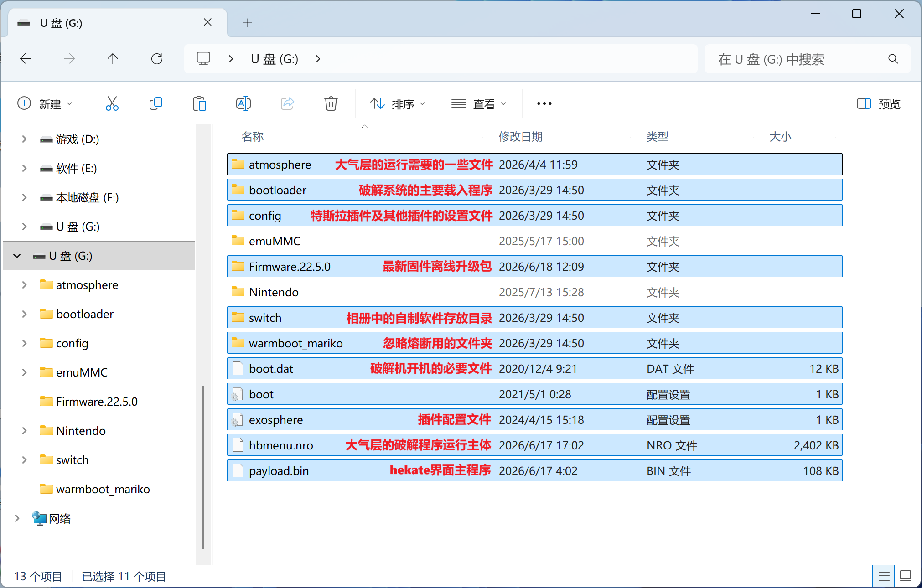Select the U 盘 (G:) window tab

(x=117, y=23)
